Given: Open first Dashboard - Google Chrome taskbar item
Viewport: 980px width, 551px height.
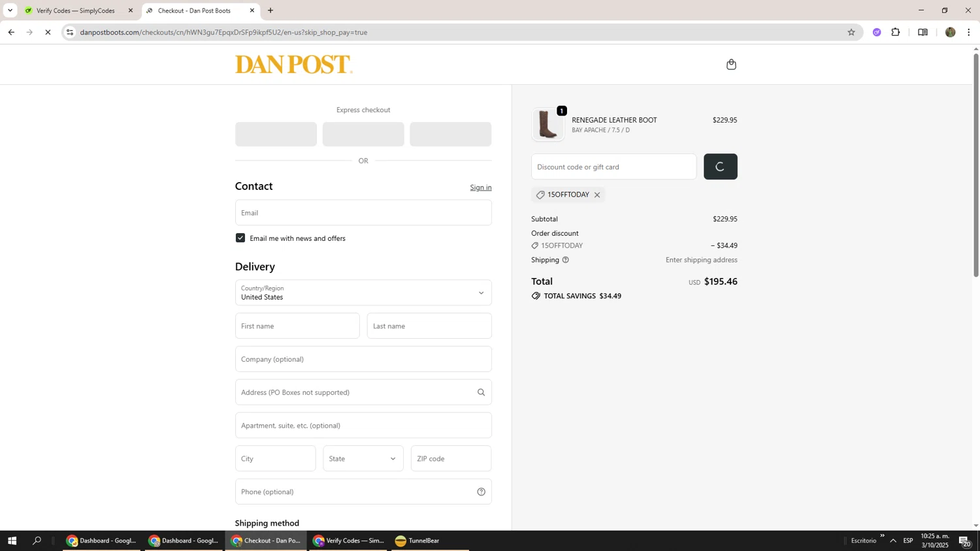Looking at the screenshot, I should pos(102,541).
